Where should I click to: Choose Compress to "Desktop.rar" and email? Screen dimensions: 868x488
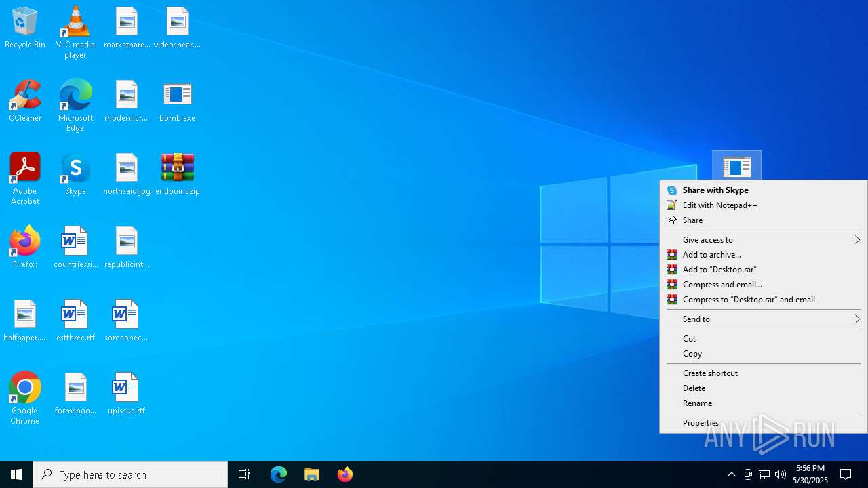[x=764, y=300]
